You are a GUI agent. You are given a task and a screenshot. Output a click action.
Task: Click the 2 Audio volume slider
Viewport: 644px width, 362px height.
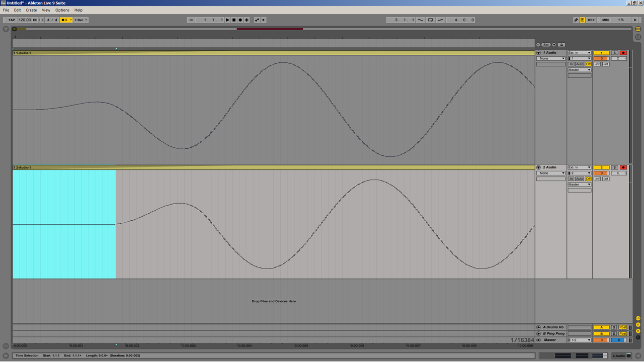(601, 173)
